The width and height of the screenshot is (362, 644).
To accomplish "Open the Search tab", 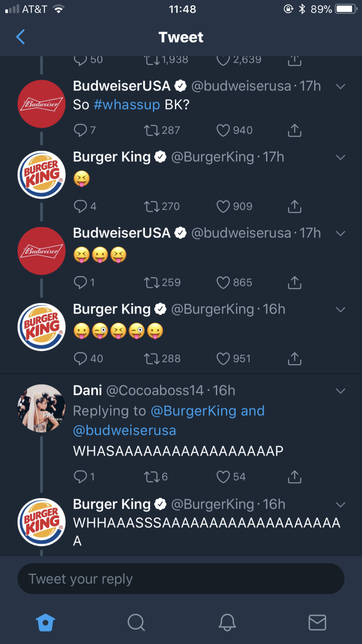I will [x=136, y=623].
